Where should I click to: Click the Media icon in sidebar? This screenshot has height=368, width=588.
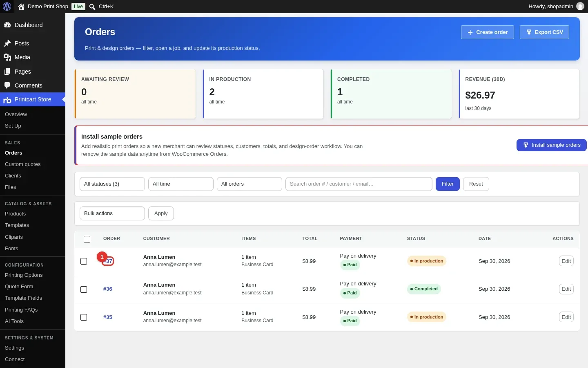(x=7, y=57)
